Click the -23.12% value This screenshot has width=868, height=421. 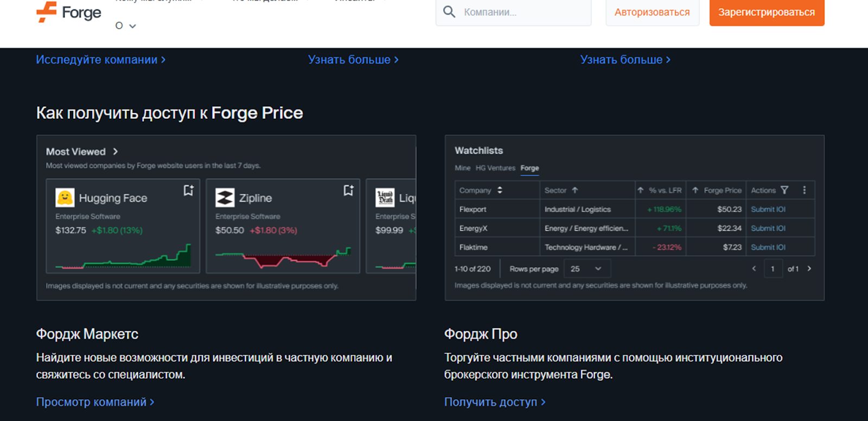667,247
